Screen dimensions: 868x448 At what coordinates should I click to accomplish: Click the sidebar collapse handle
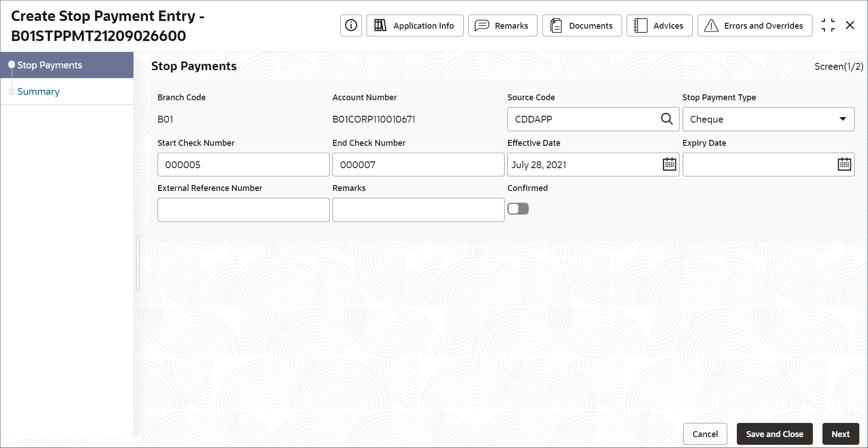[138, 263]
